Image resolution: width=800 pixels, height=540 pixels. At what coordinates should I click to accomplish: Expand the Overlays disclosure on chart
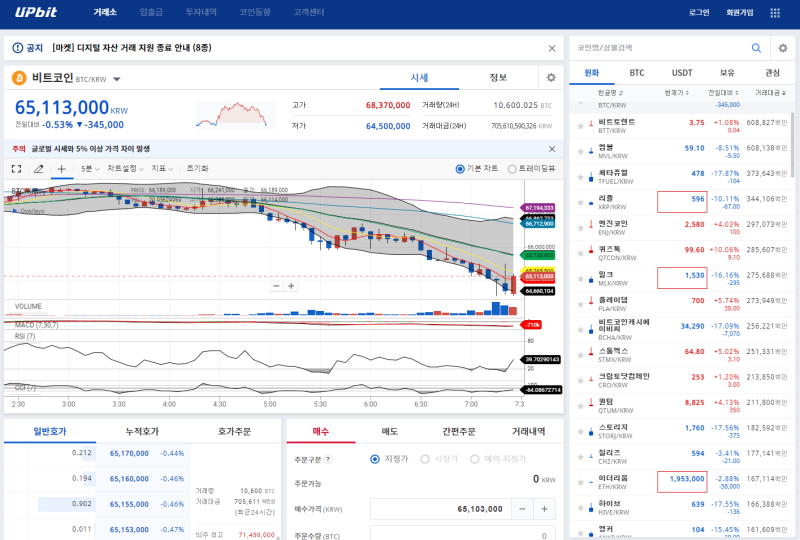tap(15, 211)
